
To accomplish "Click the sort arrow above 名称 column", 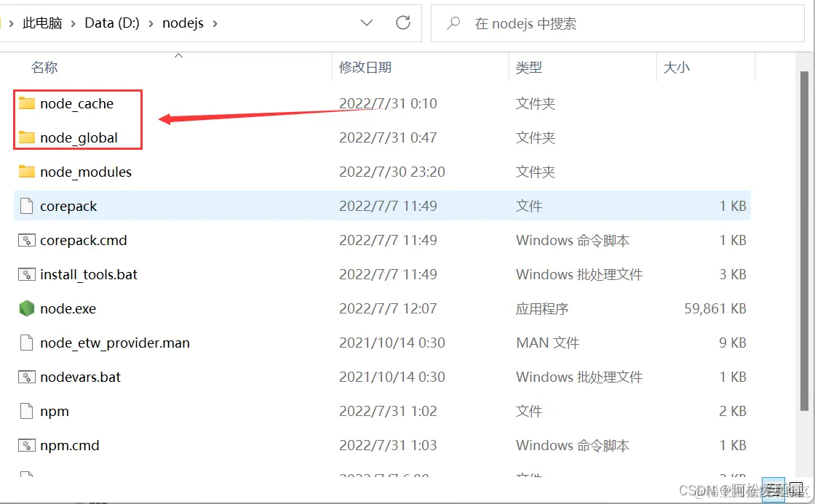I will tap(178, 54).
